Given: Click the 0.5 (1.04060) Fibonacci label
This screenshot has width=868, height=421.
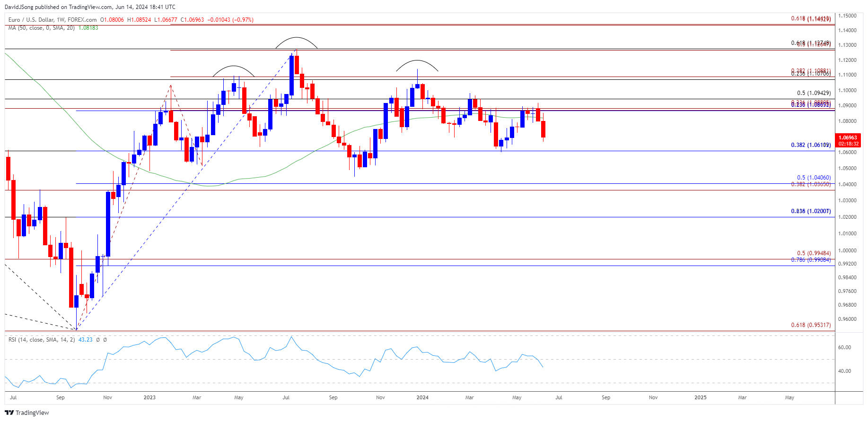Looking at the screenshot, I should pos(814,178).
